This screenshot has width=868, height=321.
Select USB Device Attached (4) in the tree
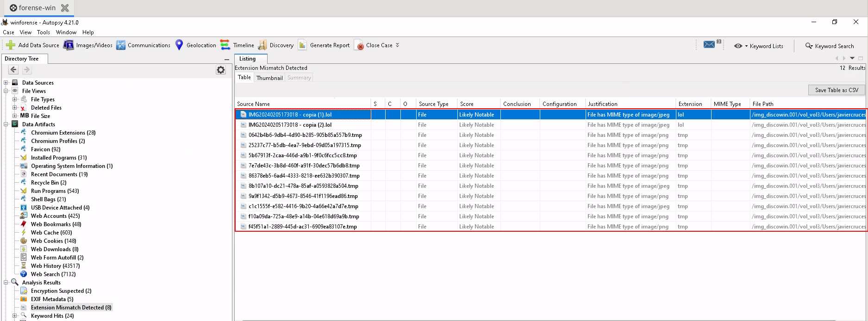60,208
